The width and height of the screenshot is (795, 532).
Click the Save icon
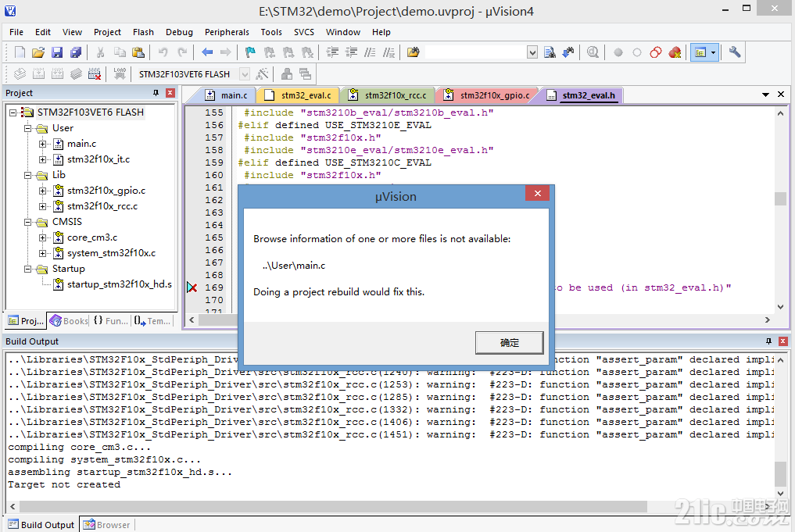click(57, 52)
